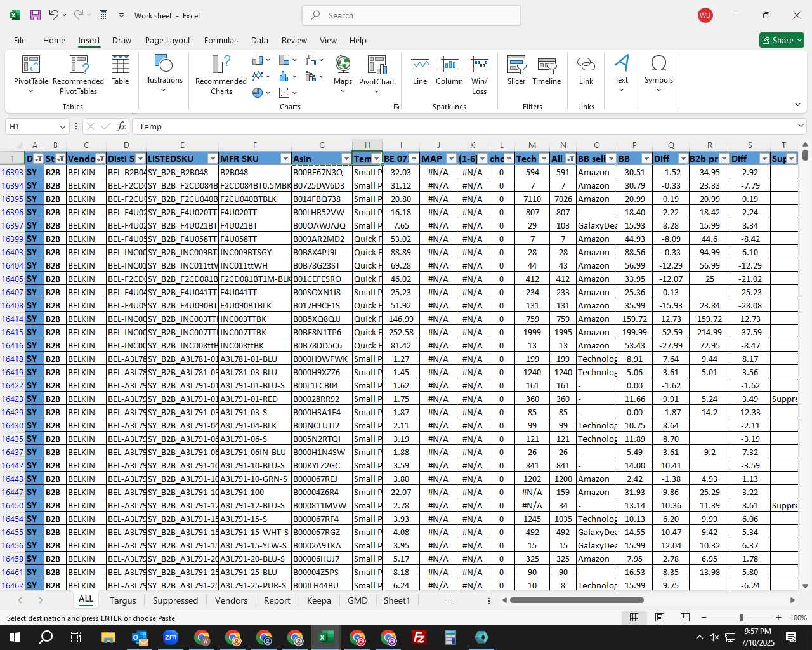Viewport: 812px width, 650px height.
Task: Select column H header
Action: 367,145
